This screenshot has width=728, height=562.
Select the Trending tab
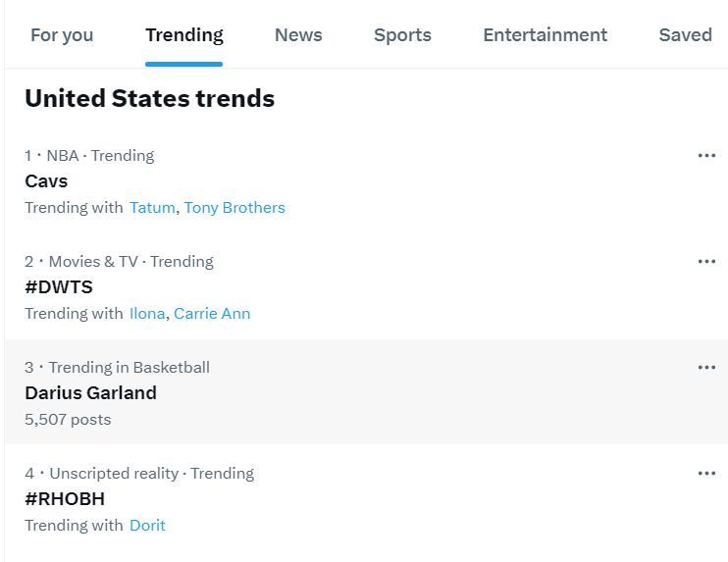pos(183,35)
